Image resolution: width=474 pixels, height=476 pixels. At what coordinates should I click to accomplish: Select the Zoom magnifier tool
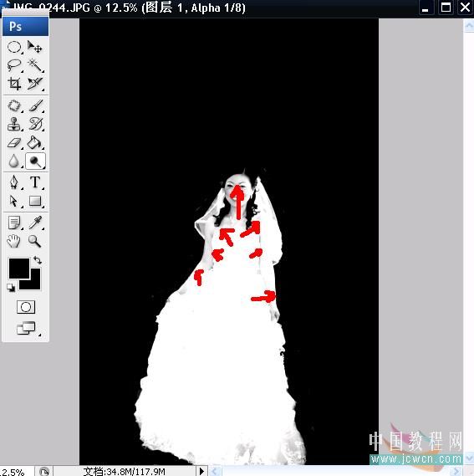tap(34, 241)
